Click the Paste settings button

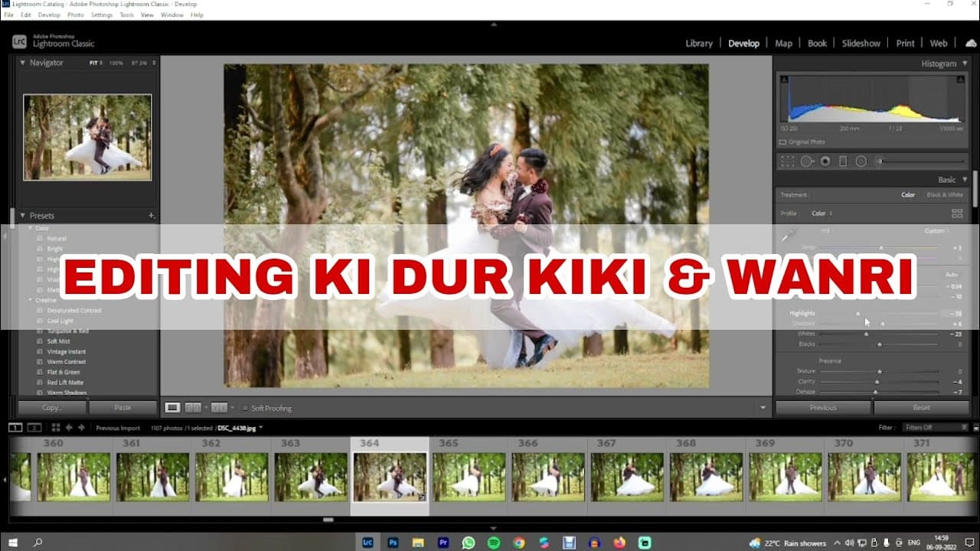pos(122,408)
